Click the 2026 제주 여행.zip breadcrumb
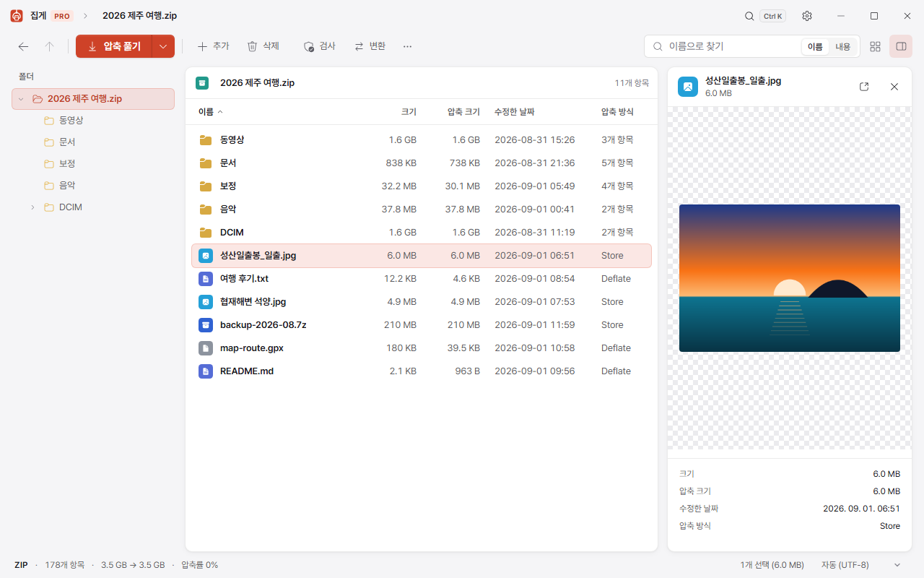This screenshot has height=578, width=924. (140, 16)
